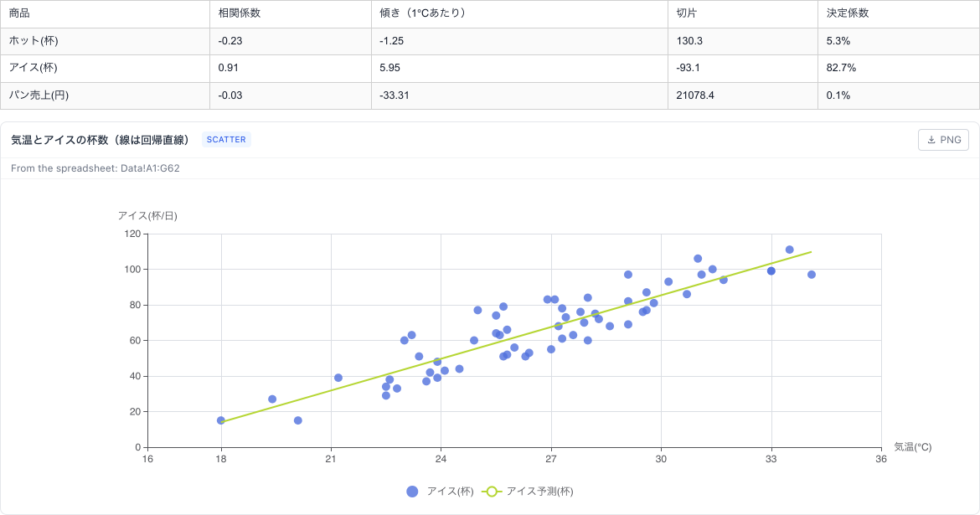Click the ホット(杯) row label
Image resolution: width=980 pixels, height=515 pixels.
point(34,41)
